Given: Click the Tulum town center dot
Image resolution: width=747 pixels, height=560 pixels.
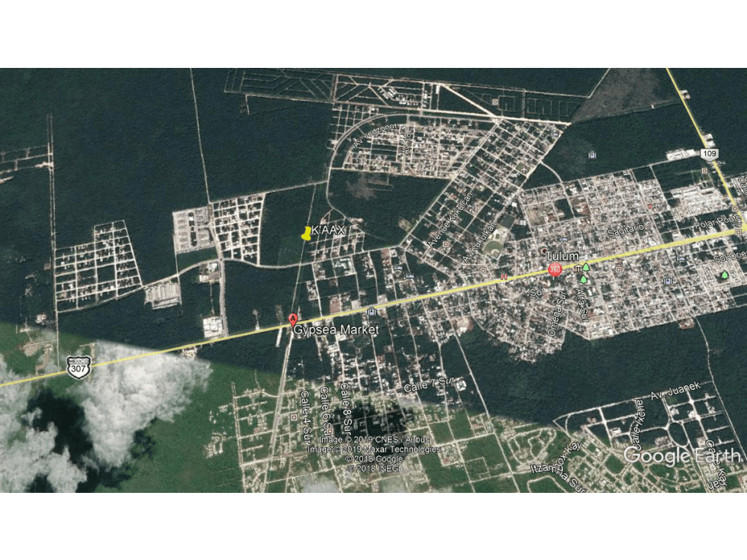Looking at the screenshot, I should (x=545, y=250).
